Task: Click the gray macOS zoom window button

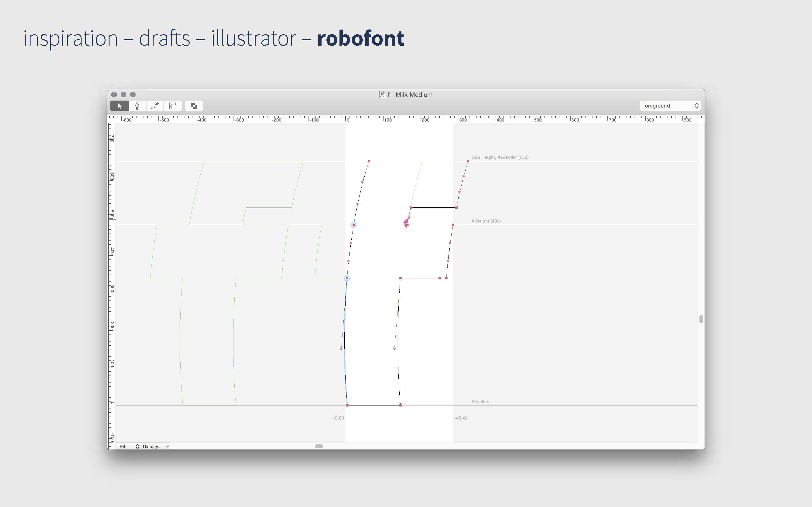Action: tap(133, 95)
